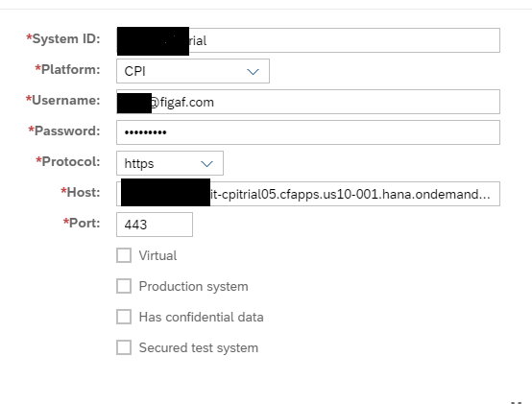Screen dimensions: 532x404
Task: Open the Platform dropdown chevron arrow
Action: click(x=253, y=72)
